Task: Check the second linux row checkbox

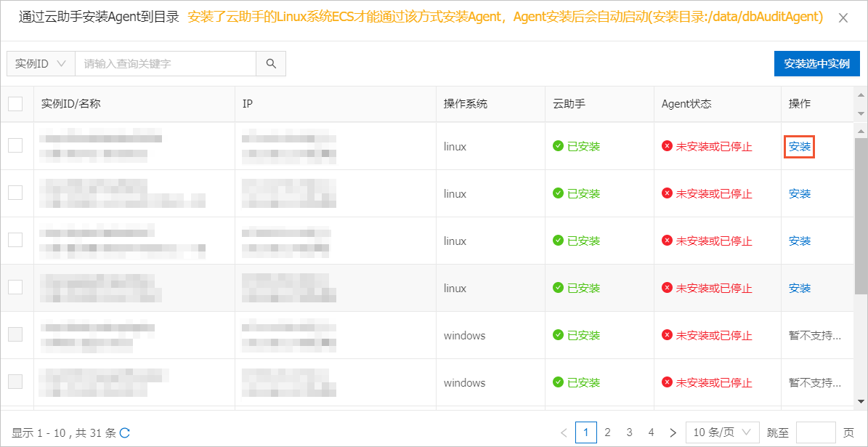Action: click(x=15, y=193)
